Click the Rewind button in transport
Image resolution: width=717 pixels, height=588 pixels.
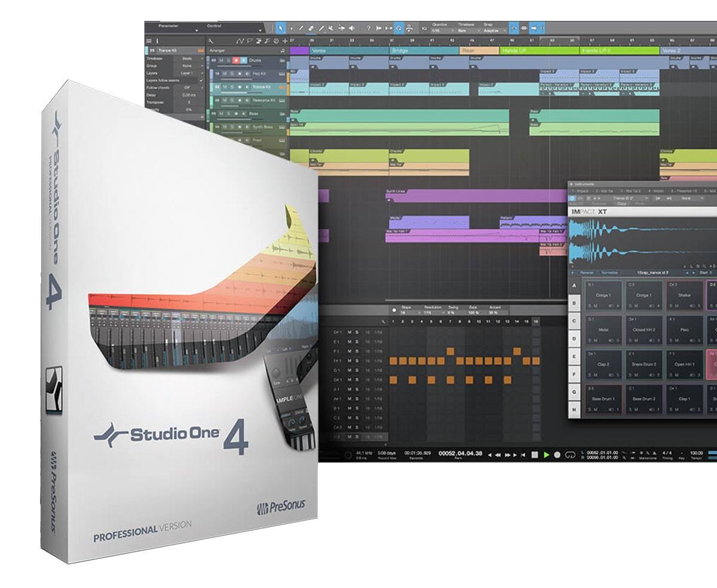[x=499, y=455]
